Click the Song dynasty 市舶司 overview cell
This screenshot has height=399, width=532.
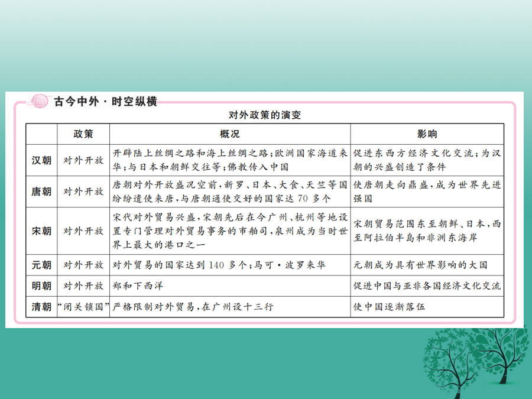[229, 231]
